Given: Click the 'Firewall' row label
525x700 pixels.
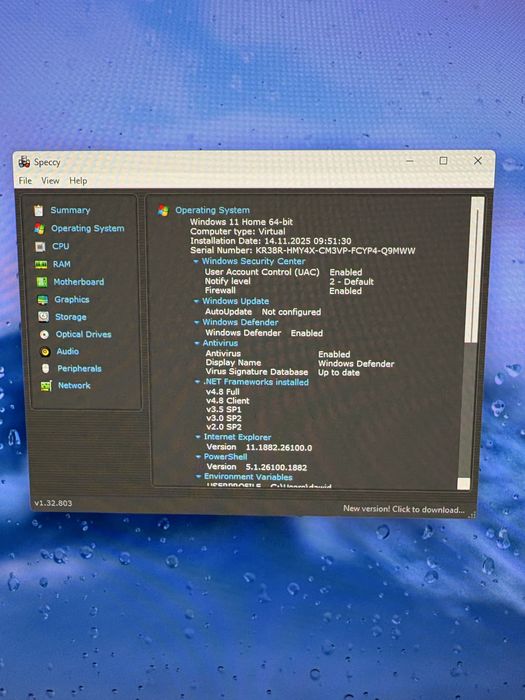Looking at the screenshot, I should click(x=220, y=290).
